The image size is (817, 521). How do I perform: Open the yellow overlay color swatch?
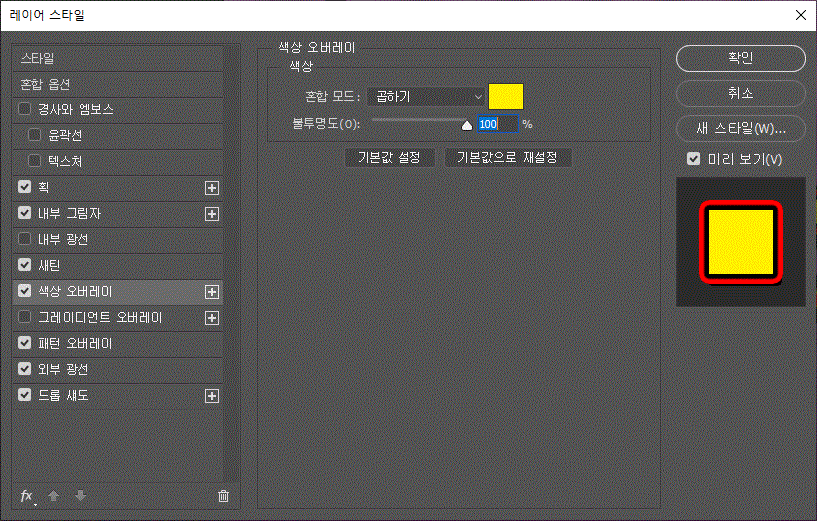(x=506, y=97)
